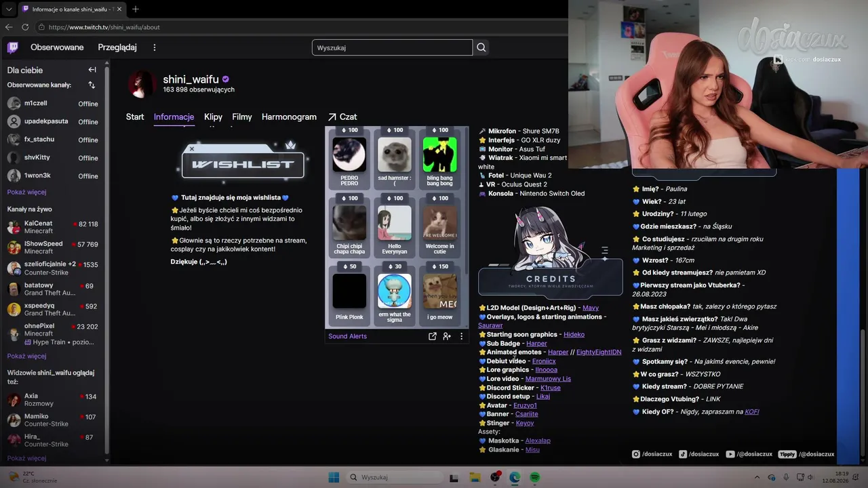Open the weather widget on the taskbar

click(32, 477)
